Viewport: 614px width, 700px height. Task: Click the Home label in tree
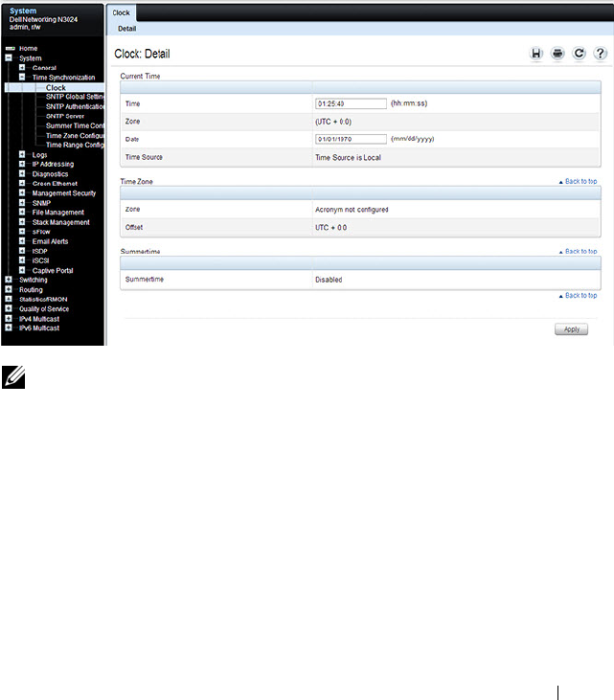[28, 48]
